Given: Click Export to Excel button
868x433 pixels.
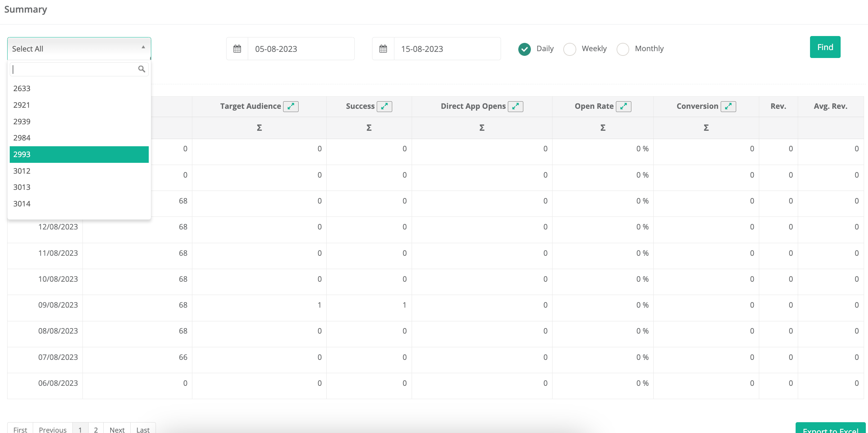Looking at the screenshot, I should click(x=830, y=429).
